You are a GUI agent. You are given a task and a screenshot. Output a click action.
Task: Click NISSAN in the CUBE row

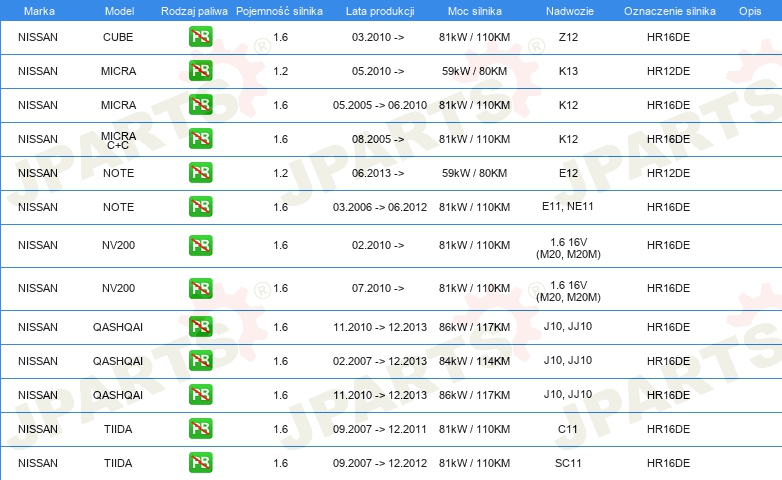pos(38,37)
